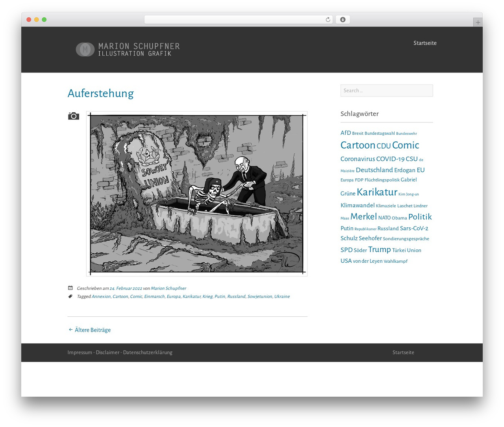Screen dimensions: 504x427
Task: Select AfD in the tag cloud
Action: coord(346,133)
